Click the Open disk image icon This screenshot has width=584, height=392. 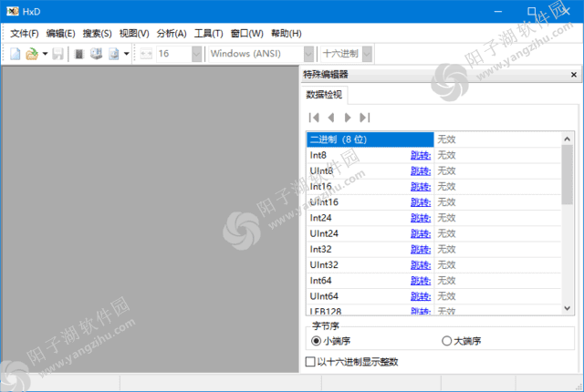pos(113,54)
